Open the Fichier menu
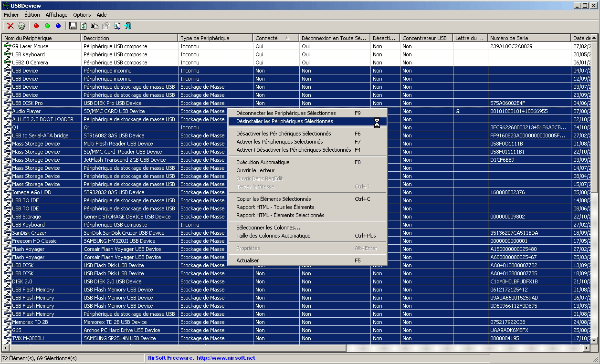Viewport: 600px width, 364px height. point(11,15)
